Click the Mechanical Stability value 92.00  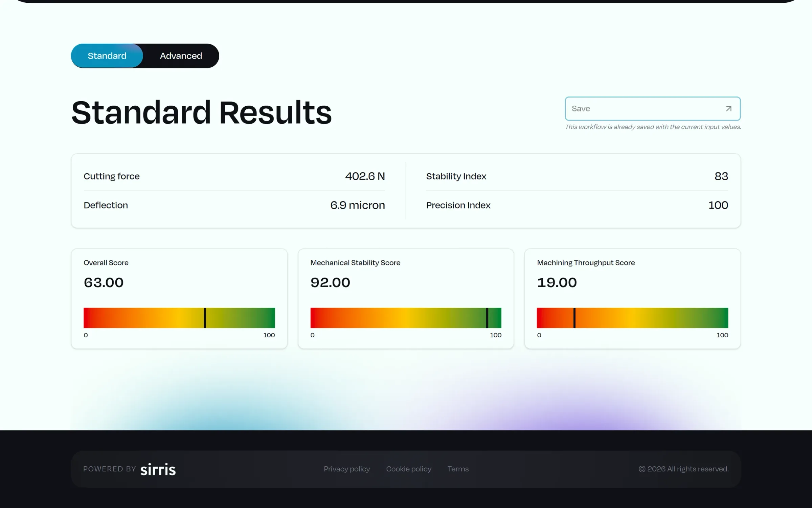point(330,282)
